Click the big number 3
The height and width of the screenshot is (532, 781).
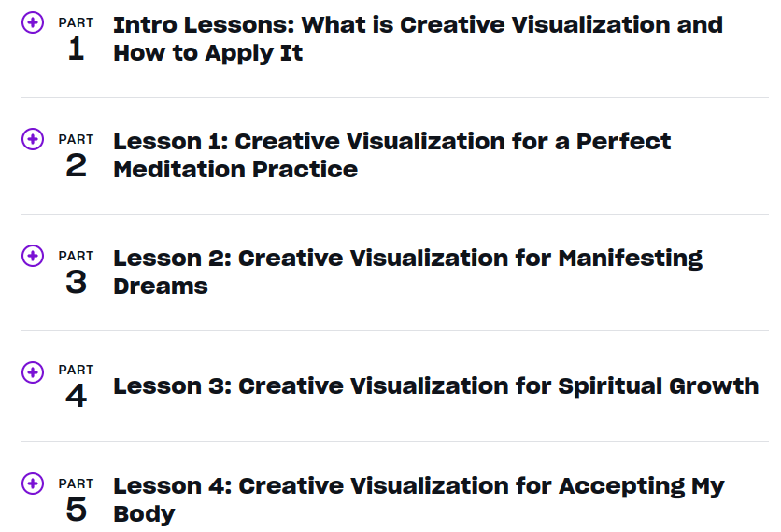coord(76,283)
